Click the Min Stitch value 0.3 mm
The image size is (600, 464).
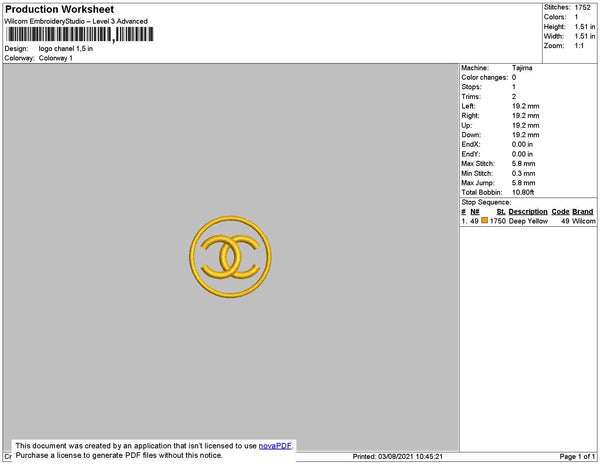click(x=523, y=173)
